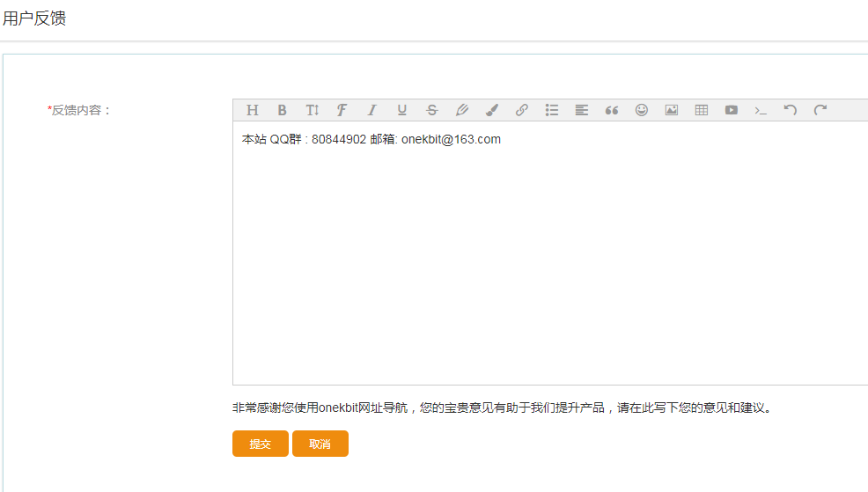Open the font size tool
This screenshot has height=492, width=868.
pos(313,110)
